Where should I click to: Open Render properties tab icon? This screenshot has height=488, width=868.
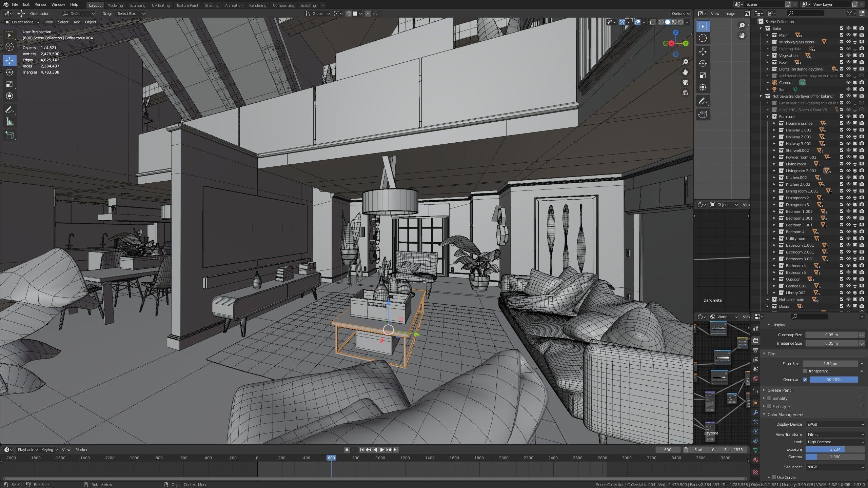pyautogui.click(x=756, y=340)
